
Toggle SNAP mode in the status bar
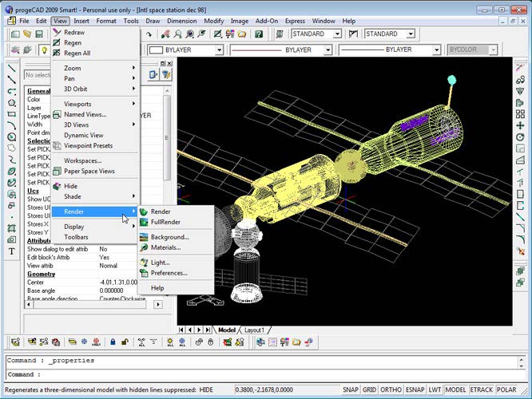pos(351,389)
